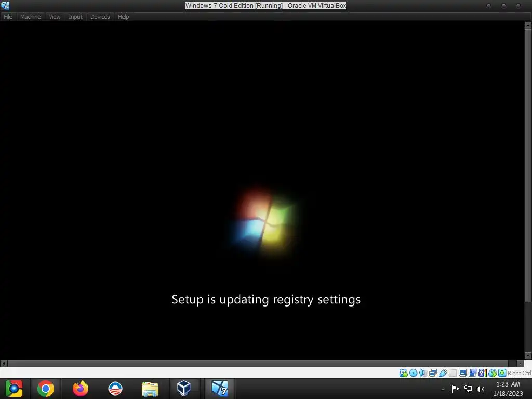
Task: Open the Input menu
Action: (75, 17)
